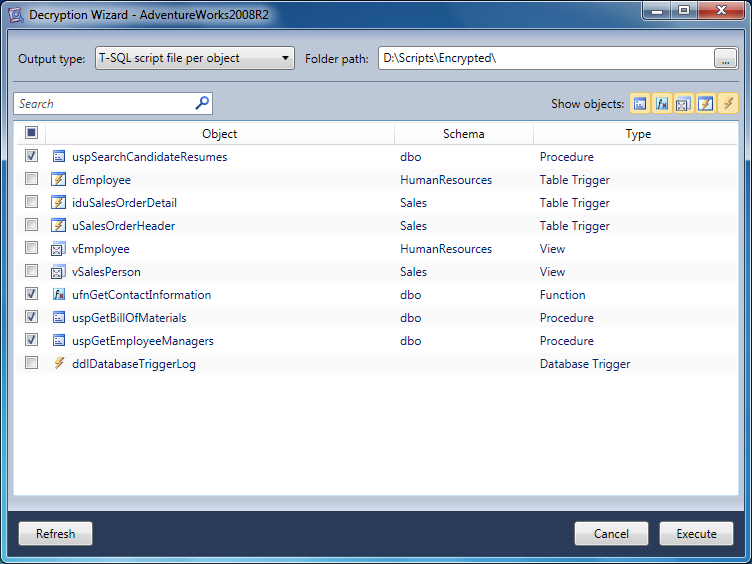
Task: Toggle the database triggers filter icon in Show objects
Action: [x=728, y=104]
